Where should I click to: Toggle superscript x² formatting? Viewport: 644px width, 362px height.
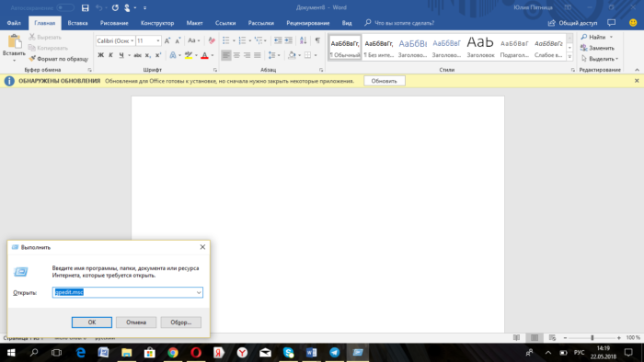(158, 55)
